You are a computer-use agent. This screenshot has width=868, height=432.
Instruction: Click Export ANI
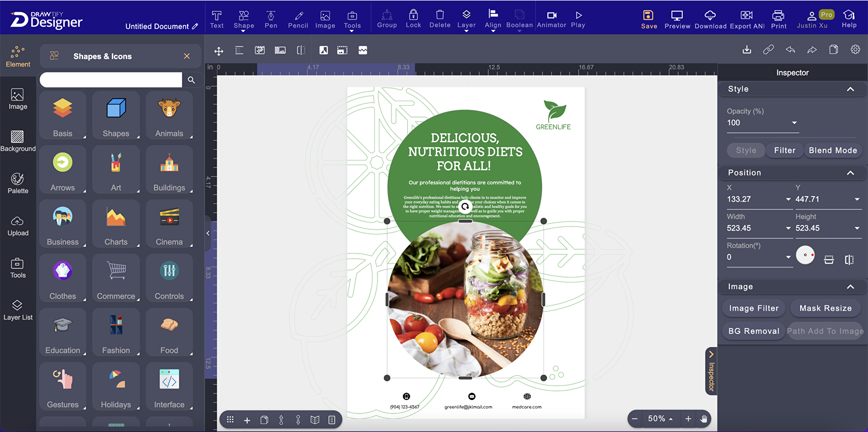[x=747, y=20]
